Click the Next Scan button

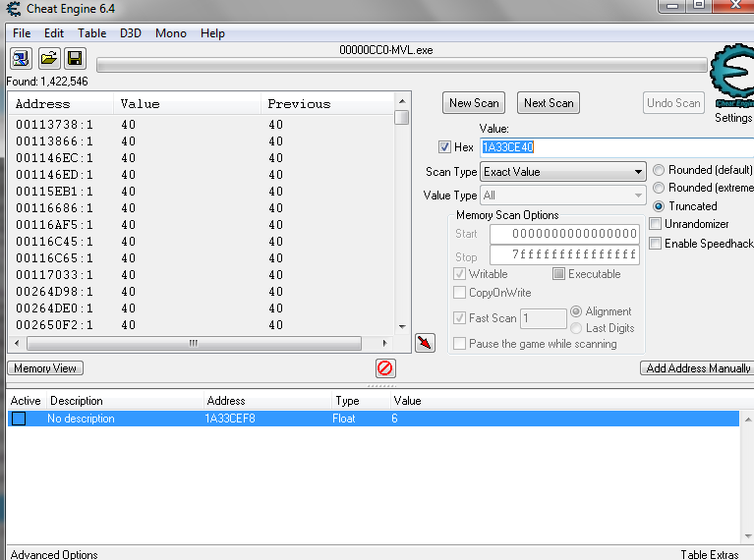coord(548,103)
